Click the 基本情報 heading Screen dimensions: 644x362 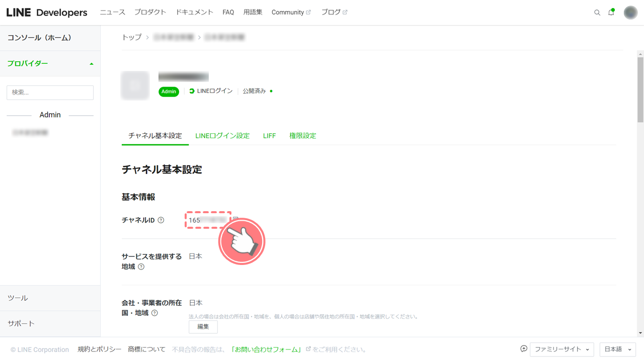click(x=138, y=197)
